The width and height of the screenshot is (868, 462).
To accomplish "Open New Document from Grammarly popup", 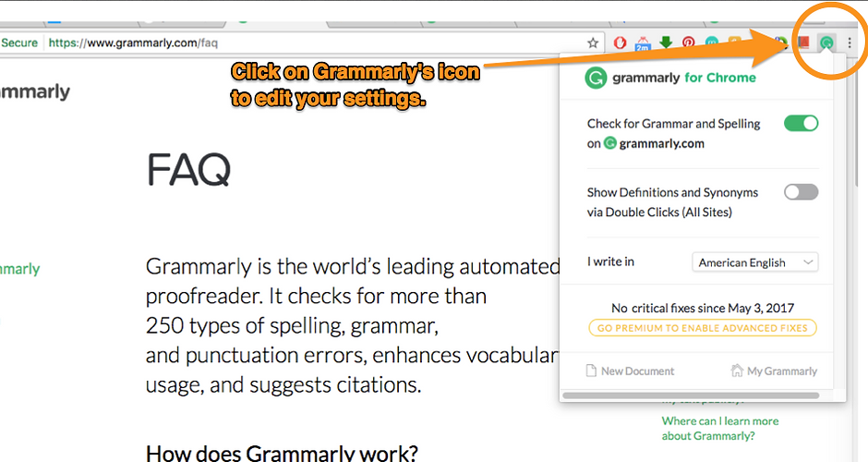I will 630,371.
